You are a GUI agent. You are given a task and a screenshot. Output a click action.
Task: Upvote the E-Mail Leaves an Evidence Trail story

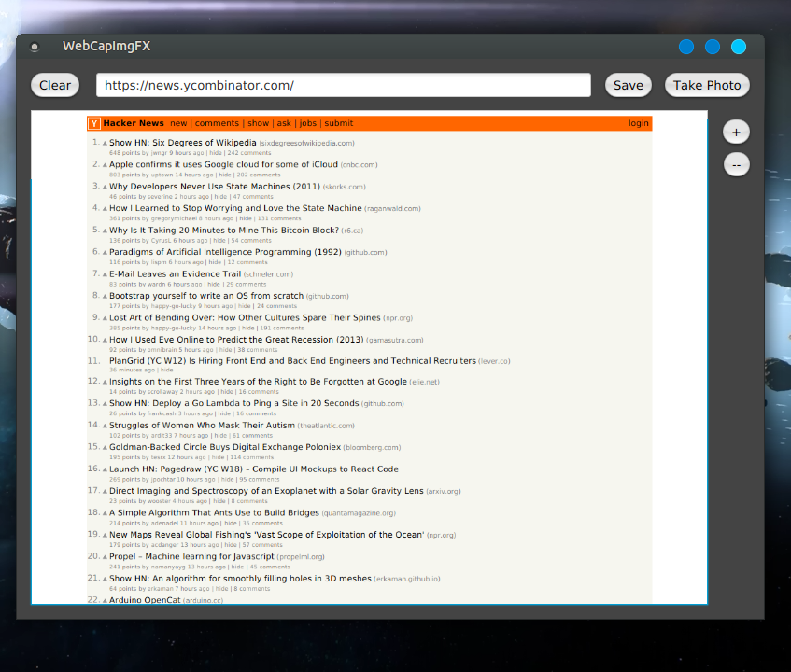[106, 274]
